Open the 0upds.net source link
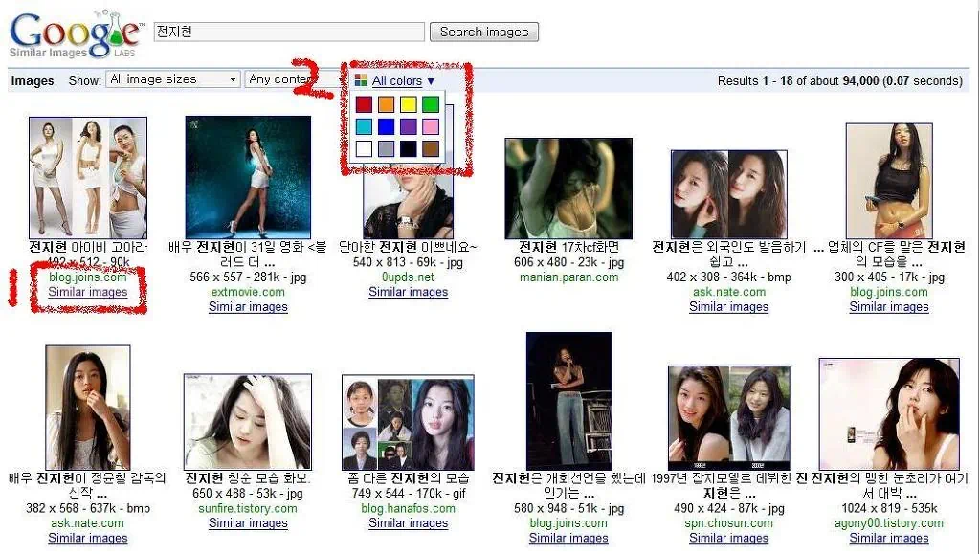 [x=408, y=277]
